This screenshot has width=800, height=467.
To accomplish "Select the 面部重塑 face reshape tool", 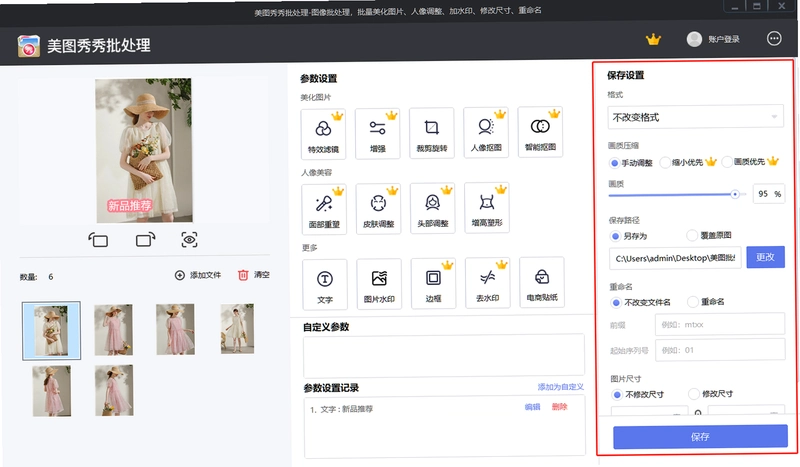I will pyautogui.click(x=324, y=209).
